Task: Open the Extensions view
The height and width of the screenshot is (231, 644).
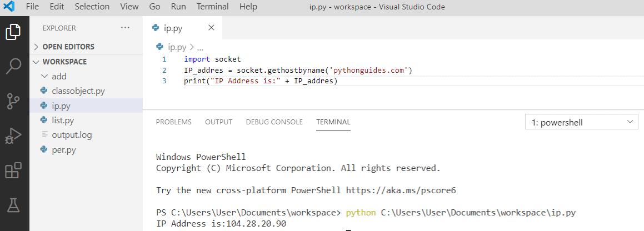Action: tap(13, 170)
